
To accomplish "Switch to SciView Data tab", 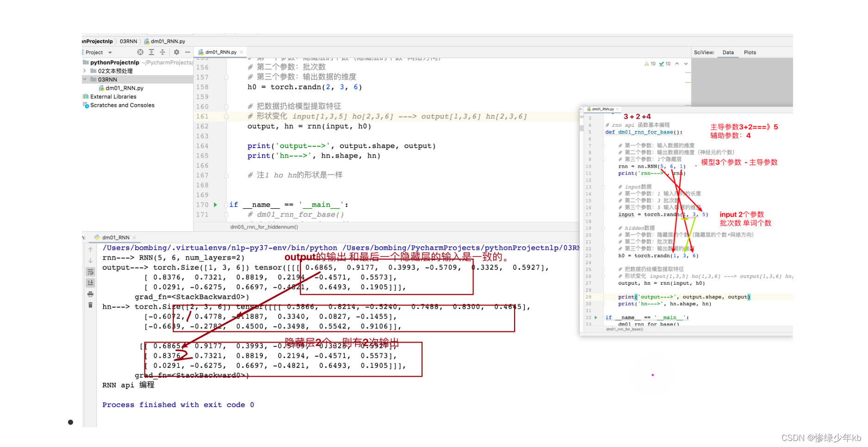I will 728,52.
